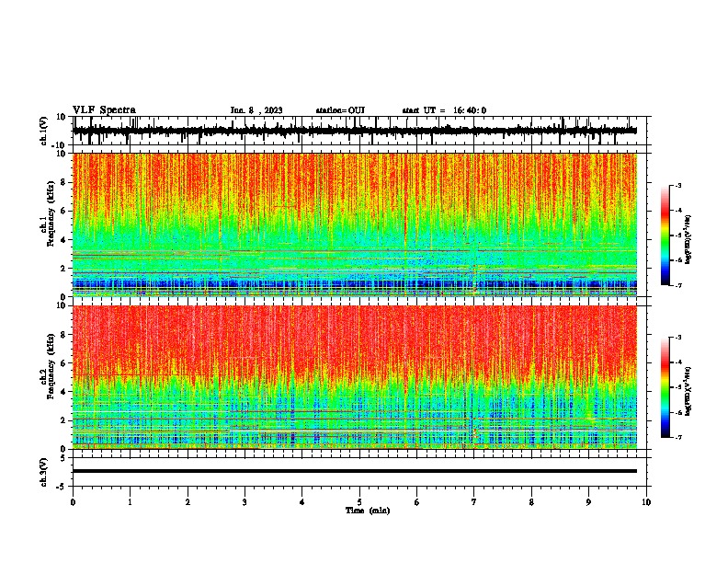Click the 6 tick label on time axis
The width and height of the screenshot is (728, 563).
pos(417,502)
